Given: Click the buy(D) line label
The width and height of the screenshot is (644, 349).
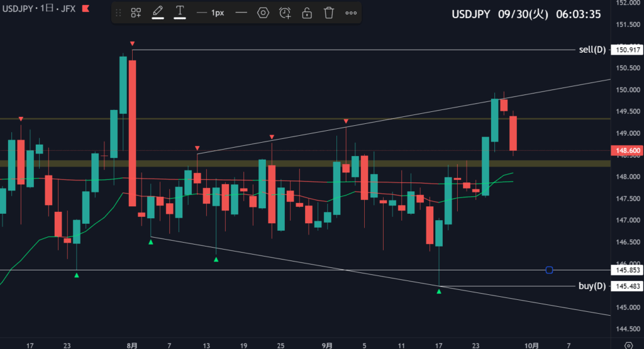Looking at the screenshot, I should pos(592,286).
